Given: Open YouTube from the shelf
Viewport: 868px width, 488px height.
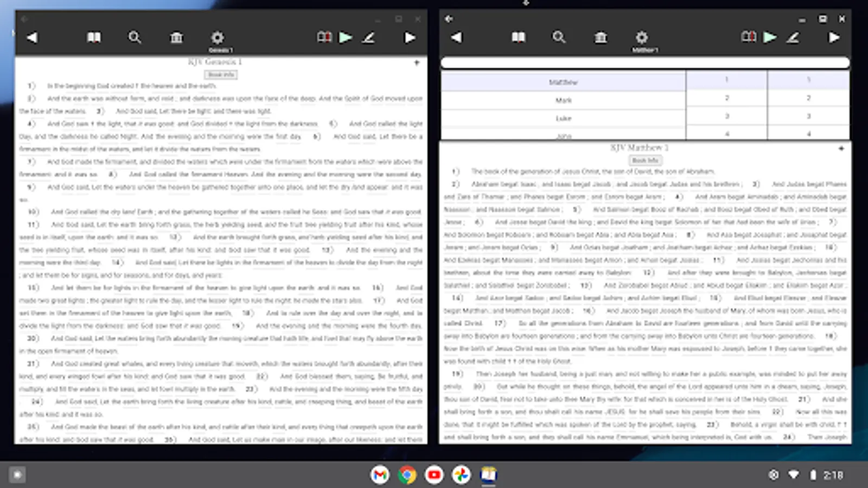Looking at the screenshot, I should pos(434,475).
